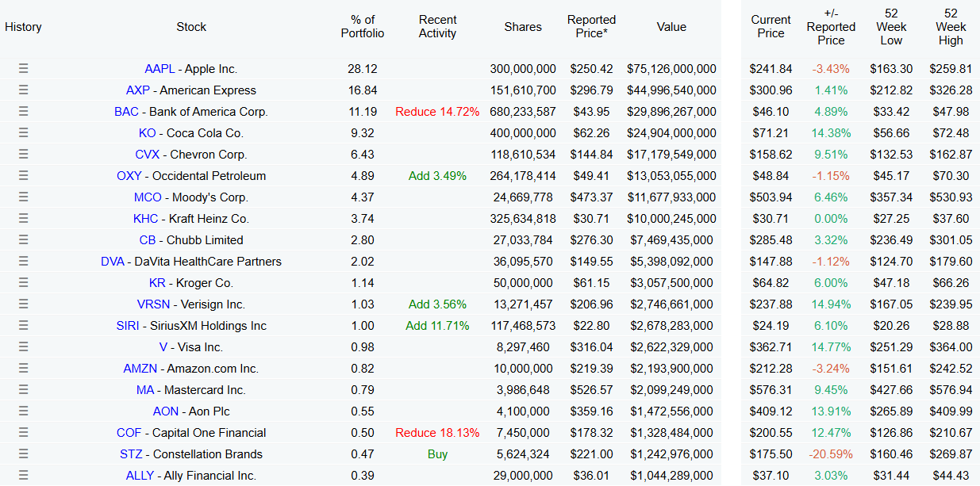Open history icon for Amazon.com row
The height and width of the screenshot is (486, 980).
coord(23,369)
